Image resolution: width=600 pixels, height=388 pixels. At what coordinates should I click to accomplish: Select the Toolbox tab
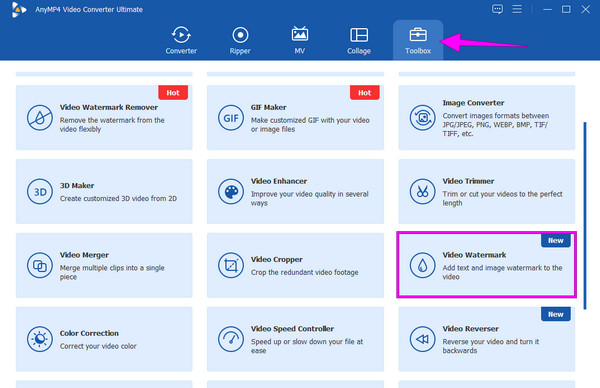pos(418,40)
